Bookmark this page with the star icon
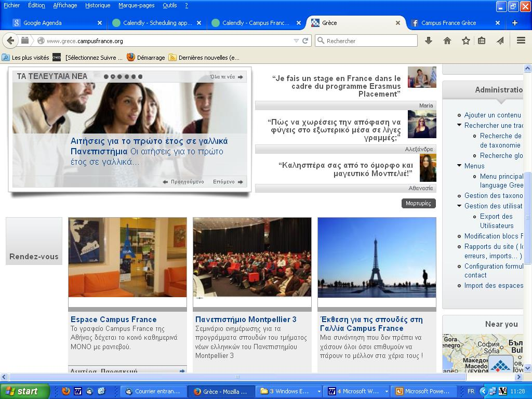Viewport: 532px width, 399px height. point(466,41)
